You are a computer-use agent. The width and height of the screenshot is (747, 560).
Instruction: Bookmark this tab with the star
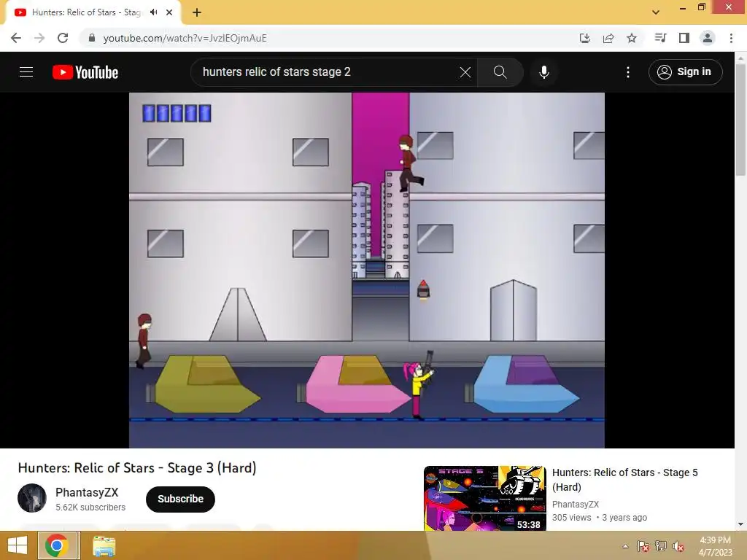pyautogui.click(x=631, y=38)
